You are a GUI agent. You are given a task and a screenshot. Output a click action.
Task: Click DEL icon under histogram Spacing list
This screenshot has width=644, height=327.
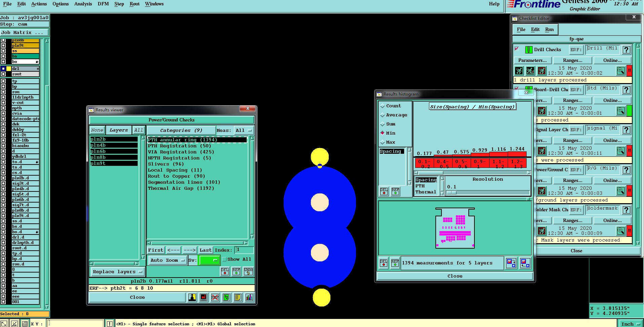[x=384, y=191]
